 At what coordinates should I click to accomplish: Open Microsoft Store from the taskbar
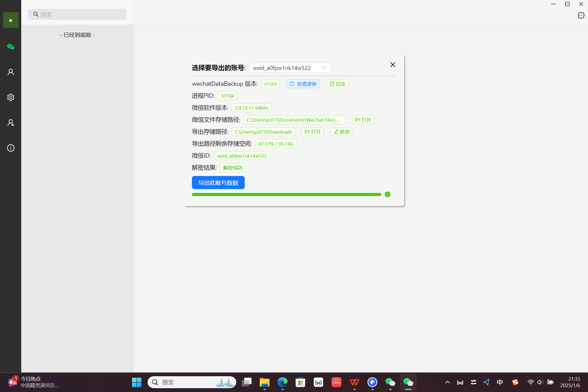click(301, 382)
